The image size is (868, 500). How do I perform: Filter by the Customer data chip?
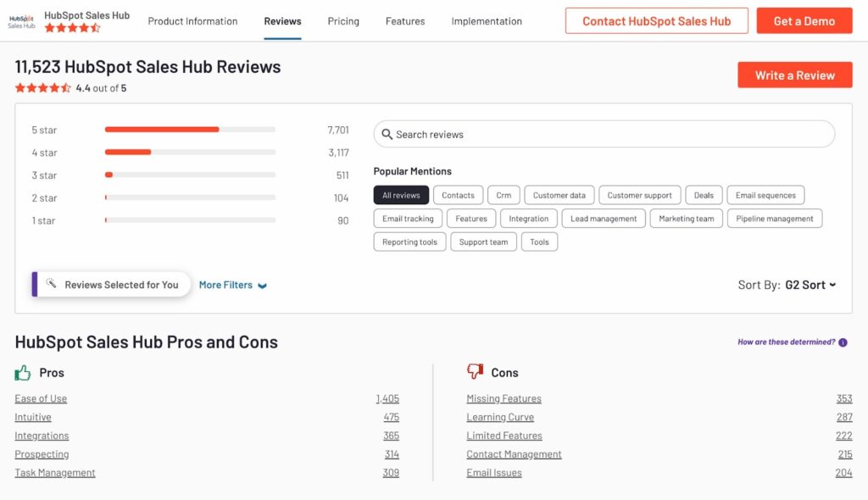tap(559, 195)
